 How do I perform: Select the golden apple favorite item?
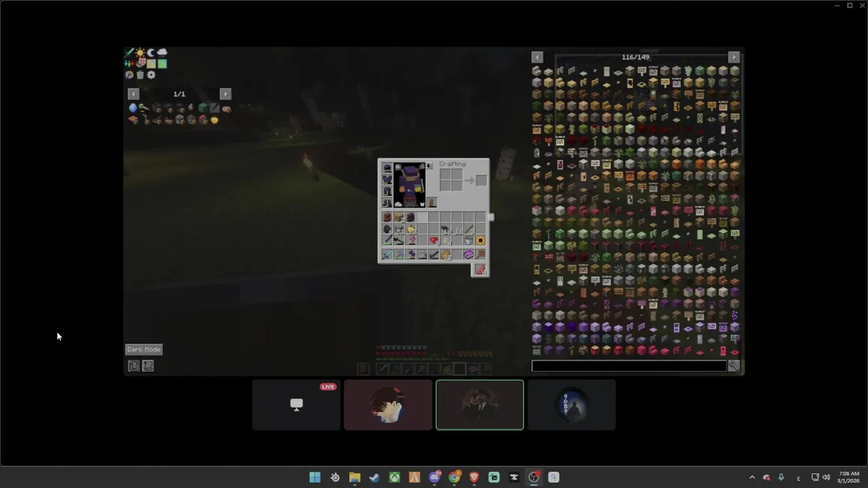[x=214, y=120]
